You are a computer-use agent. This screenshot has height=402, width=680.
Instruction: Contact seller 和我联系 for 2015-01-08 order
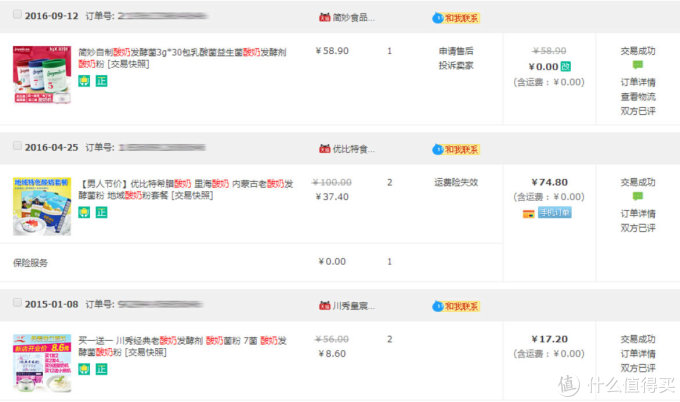[x=456, y=307]
